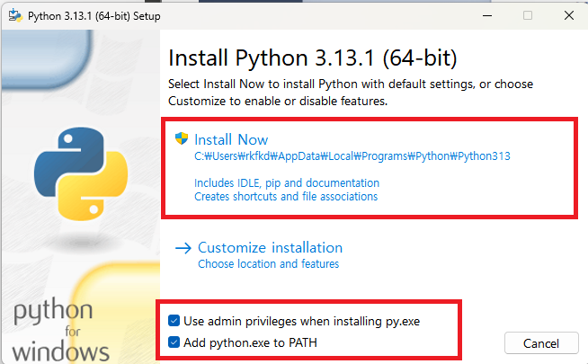Click the arrow icon beside Customize installation
This screenshot has width=588, height=364.
pyautogui.click(x=183, y=248)
